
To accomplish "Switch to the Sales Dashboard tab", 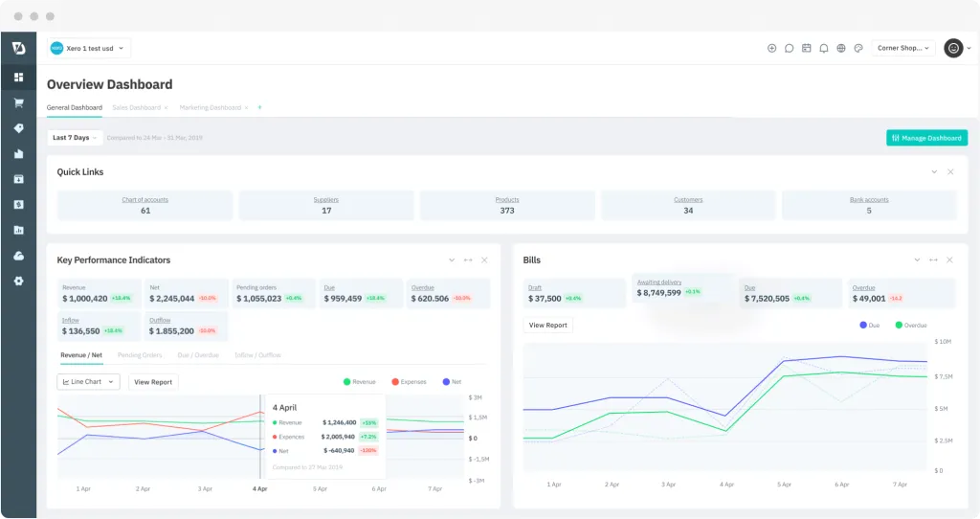I will [x=136, y=108].
